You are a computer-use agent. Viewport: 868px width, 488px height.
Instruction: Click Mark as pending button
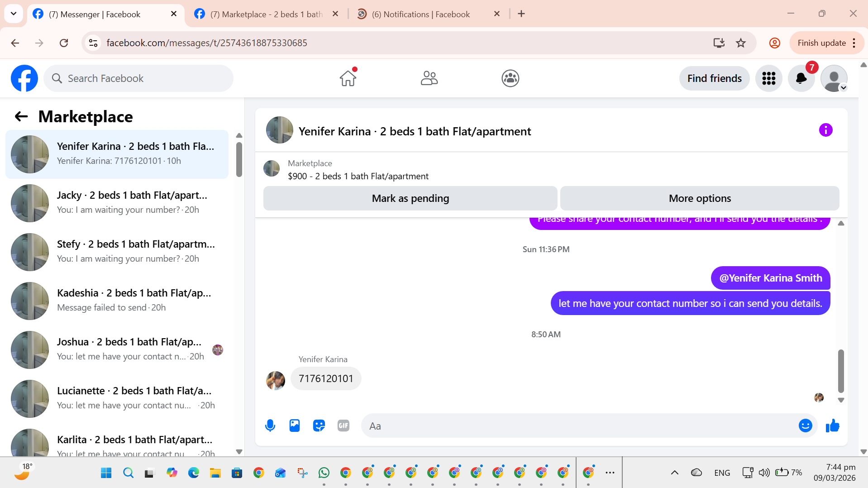tap(410, 198)
